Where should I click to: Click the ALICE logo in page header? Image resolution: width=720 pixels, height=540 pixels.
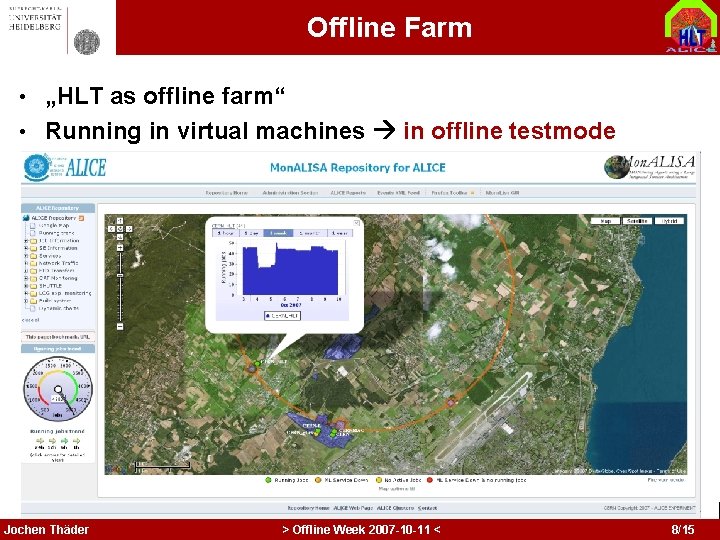point(65,167)
